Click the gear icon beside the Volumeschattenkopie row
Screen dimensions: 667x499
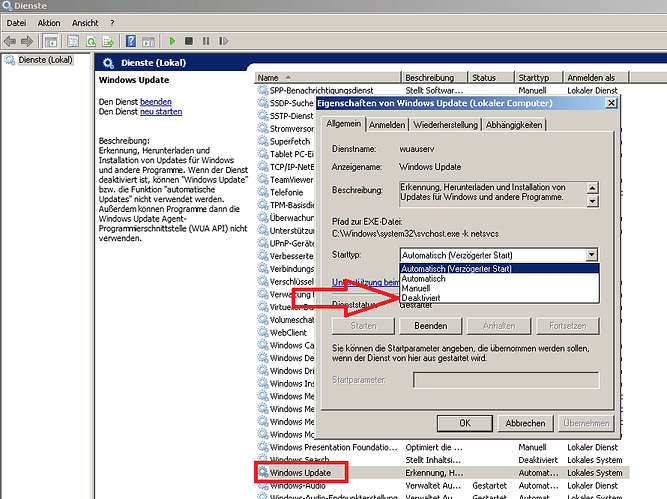coord(262,319)
